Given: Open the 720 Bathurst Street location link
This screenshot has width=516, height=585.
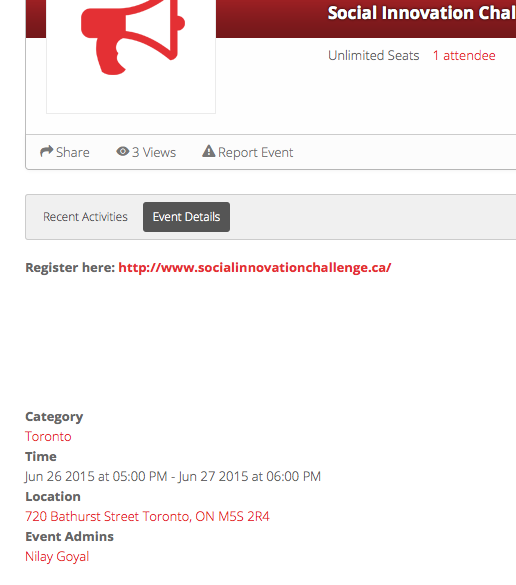Looking at the screenshot, I should (147, 516).
